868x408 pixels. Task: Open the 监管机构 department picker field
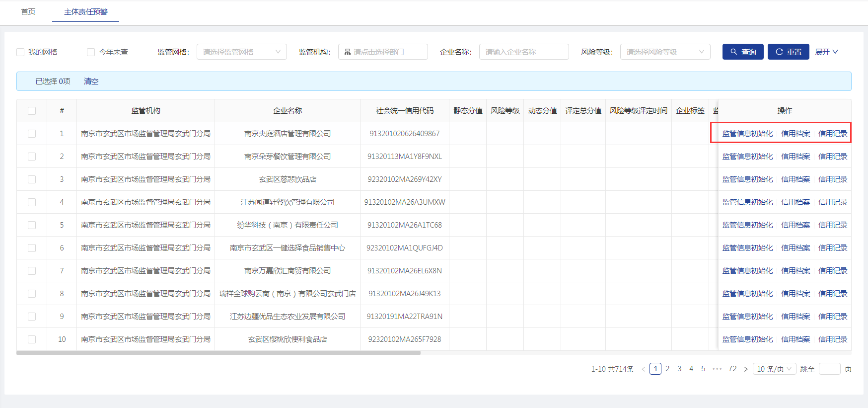click(382, 52)
